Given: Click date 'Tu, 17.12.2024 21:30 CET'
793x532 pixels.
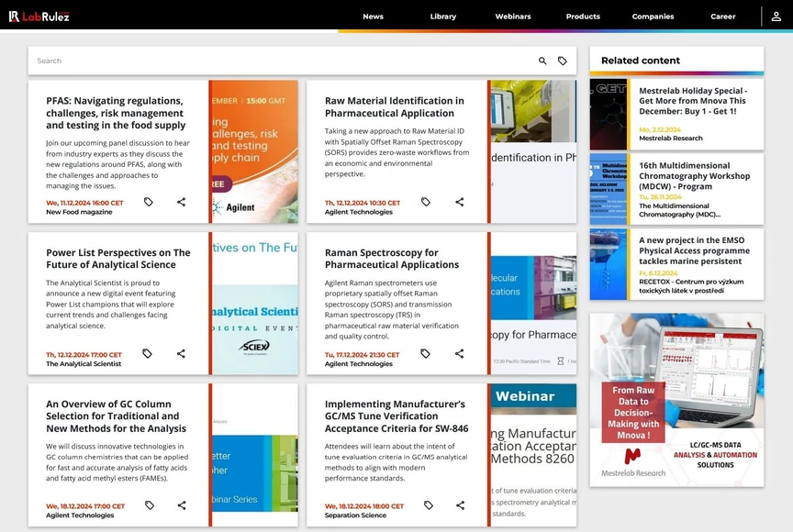Looking at the screenshot, I should click(362, 355).
